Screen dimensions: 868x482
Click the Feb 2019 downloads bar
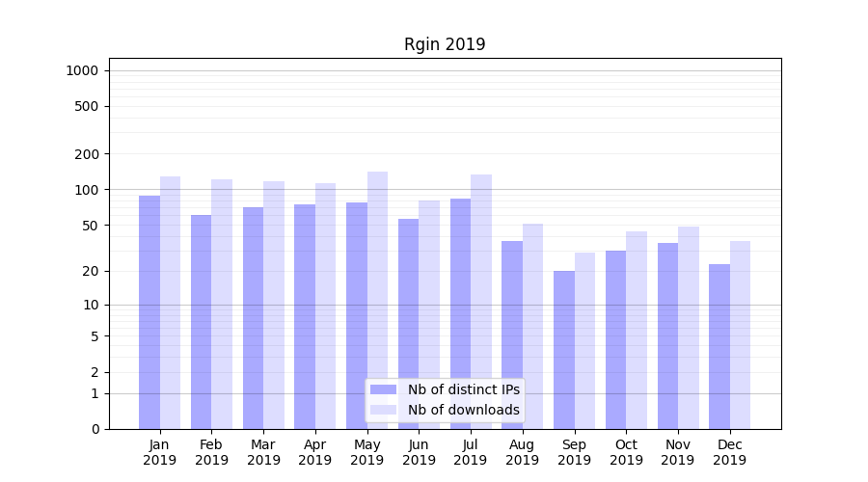pos(222,304)
